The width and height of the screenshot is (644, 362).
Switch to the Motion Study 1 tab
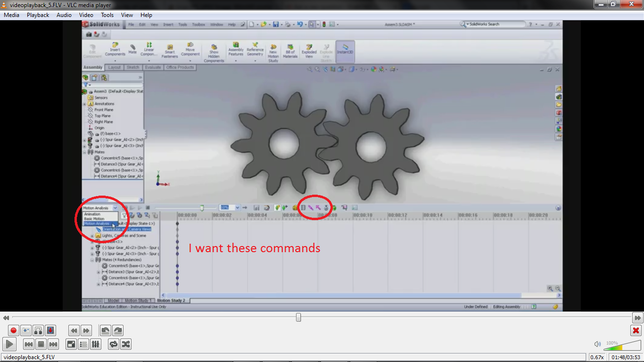139,301
